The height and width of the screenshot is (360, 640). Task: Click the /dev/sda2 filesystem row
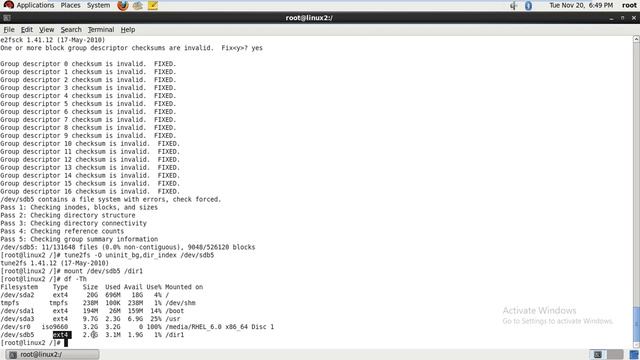(84, 295)
